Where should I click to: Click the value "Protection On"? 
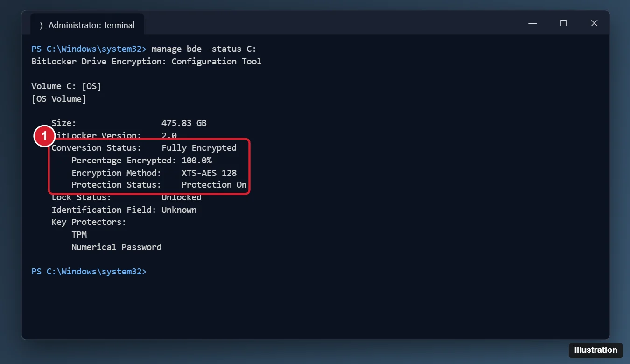tap(214, 185)
